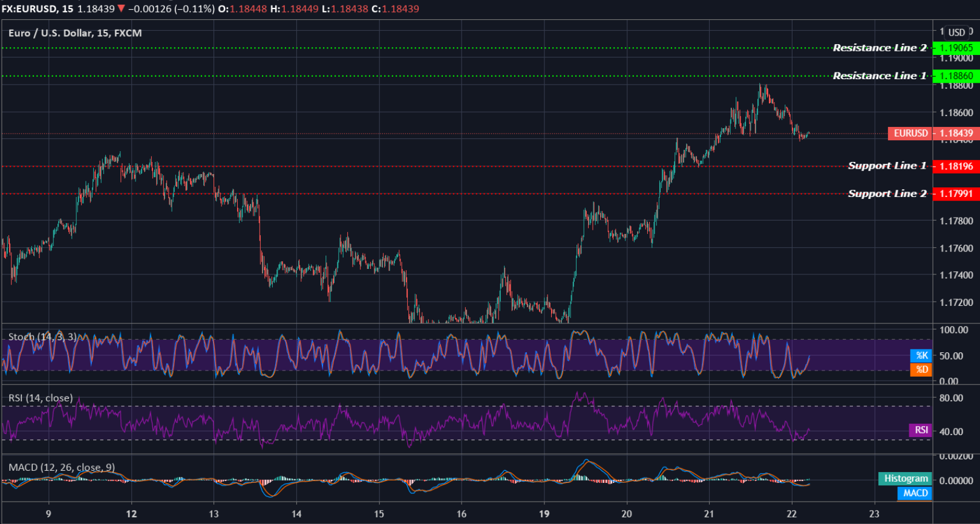
Task: Select the Resistance Line 1 label
Action: coord(879,76)
